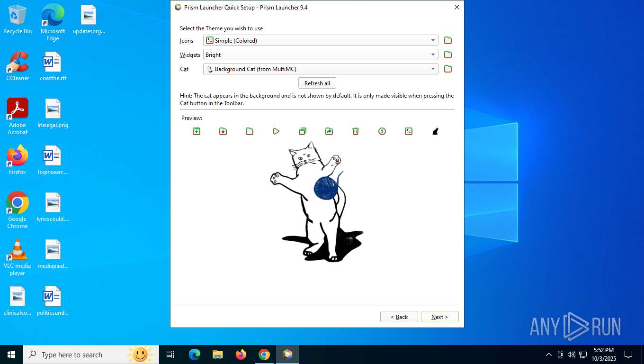Open the notification center
This screenshot has height=364, width=644.
(628, 355)
